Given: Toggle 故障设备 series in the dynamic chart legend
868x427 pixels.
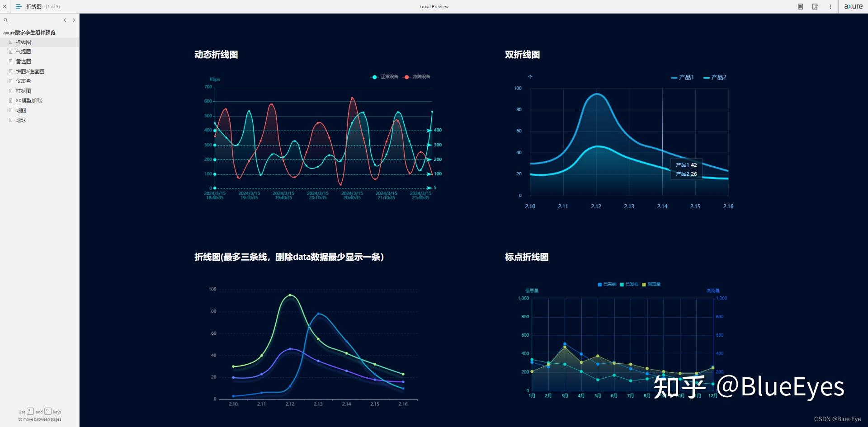Looking at the screenshot, I should 417,77.
